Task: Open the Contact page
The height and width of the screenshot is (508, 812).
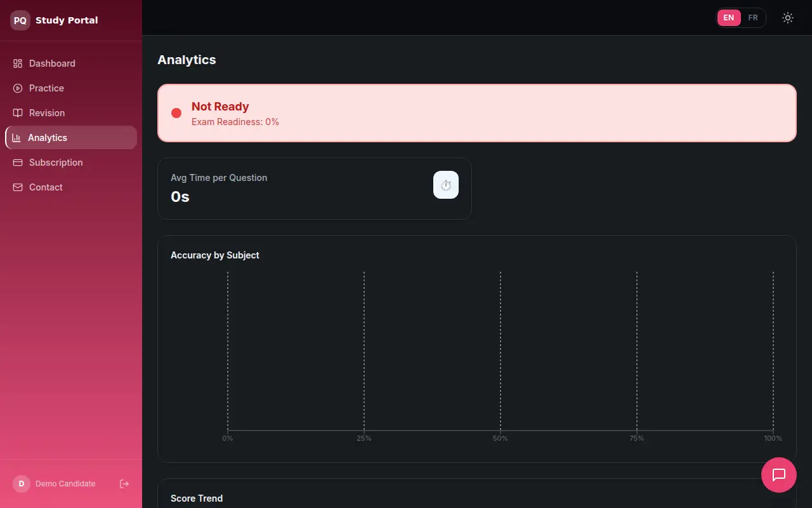Action: pyautogui.click(x=71, y=187)
